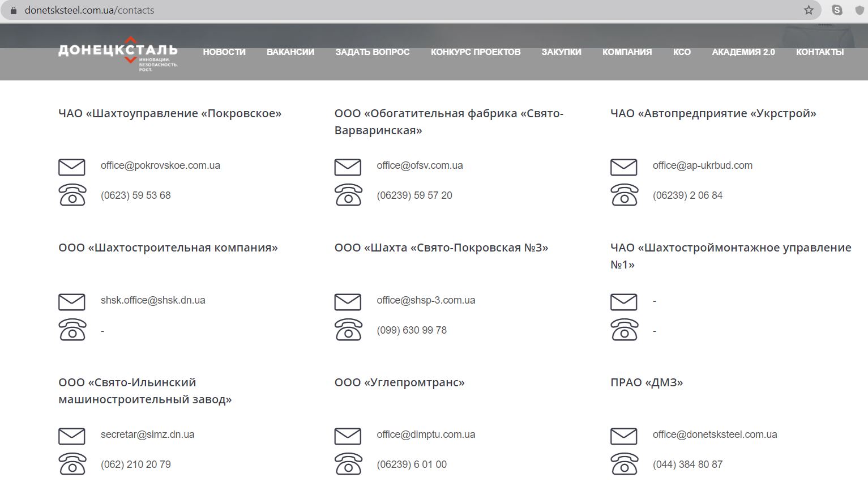The width and height of the screenshot is (868, 486).
Task: Click the envelope icon under «Шахтостроймонтажное управление №1»
Action: click(624, 302)
